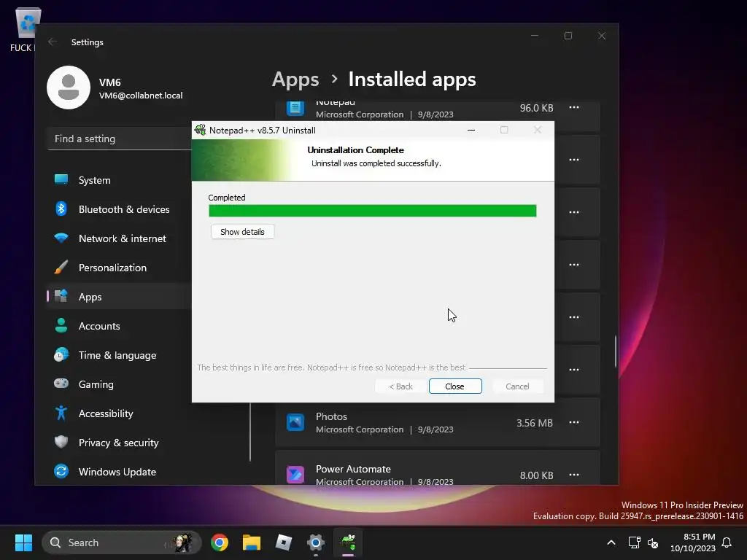The width and height of the screenshot is (747, 560).
Task: Click the white square app taskbar icon
Action: click(284, 542)
